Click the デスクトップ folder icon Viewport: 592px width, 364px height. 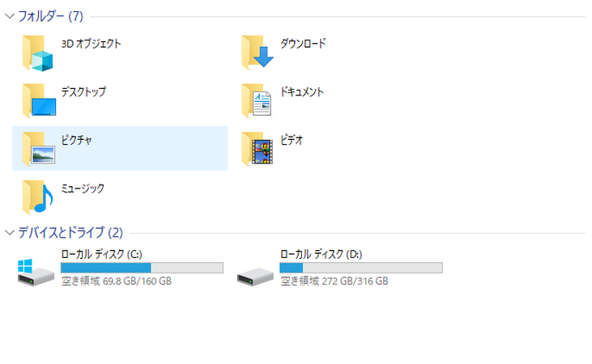pyautogui.click(x=39, y=101)
